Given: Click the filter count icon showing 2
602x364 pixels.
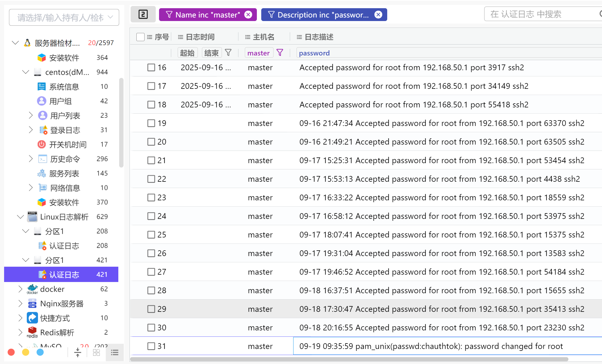Looking at the screenshot, I should 143,14.
